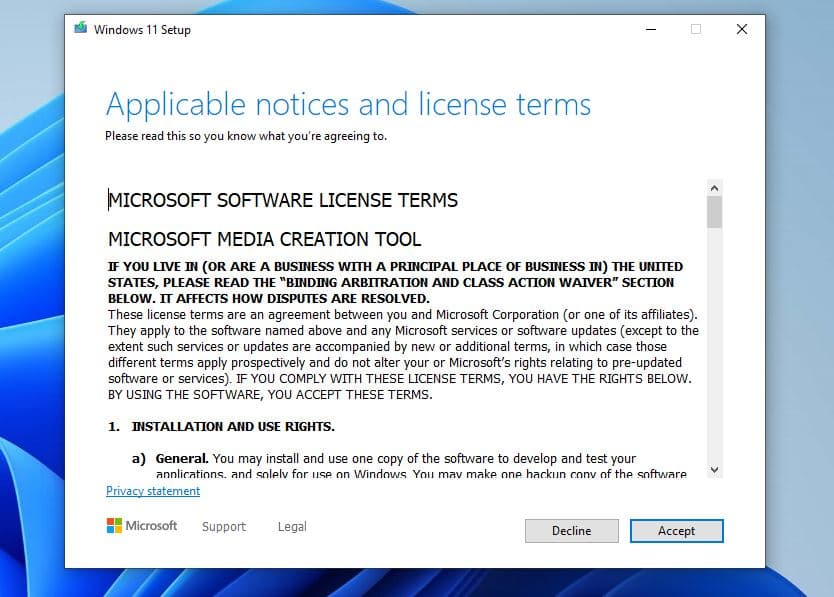This screenshot has height=597, width=834.
Task: Click the bold line 'BELOW. IT AFFECTS HOW DISPUTES'
Action: tap(269, 298)
